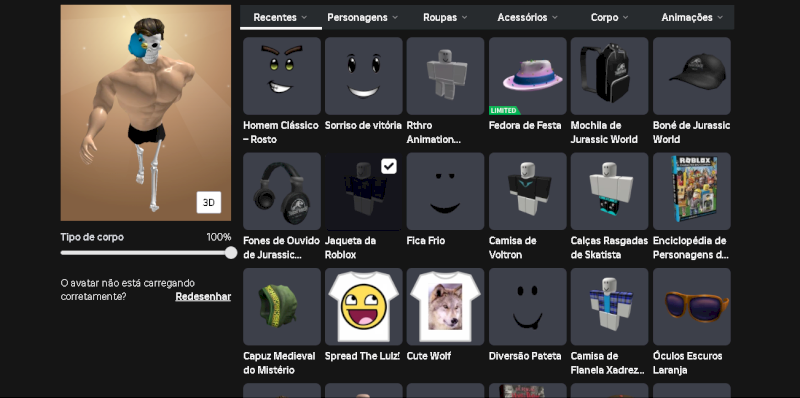Expand the Personagens dropdown chevron
This screenshot has width=800, height=398.
[395, 17]
